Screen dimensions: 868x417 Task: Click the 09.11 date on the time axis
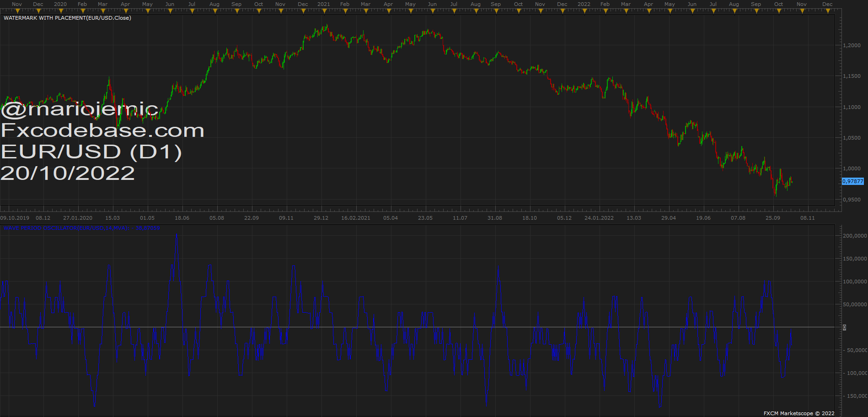pos(286,218)
